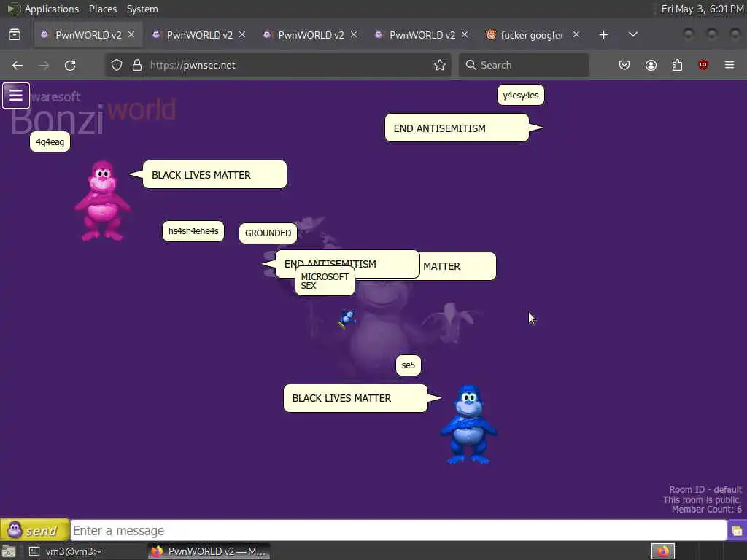Open the Firefox account icon
747x560 pixels.
tap(651, 65)
